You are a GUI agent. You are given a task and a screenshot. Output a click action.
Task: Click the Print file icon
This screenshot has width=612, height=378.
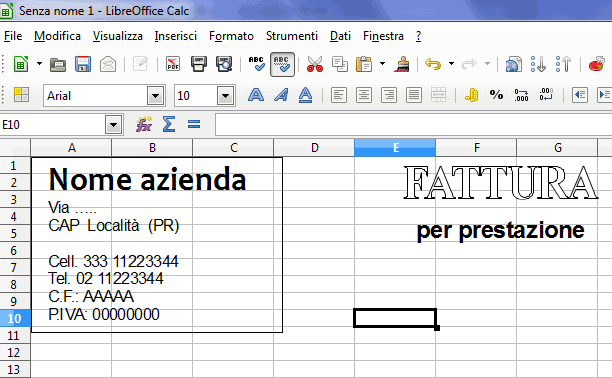[199, 64]
